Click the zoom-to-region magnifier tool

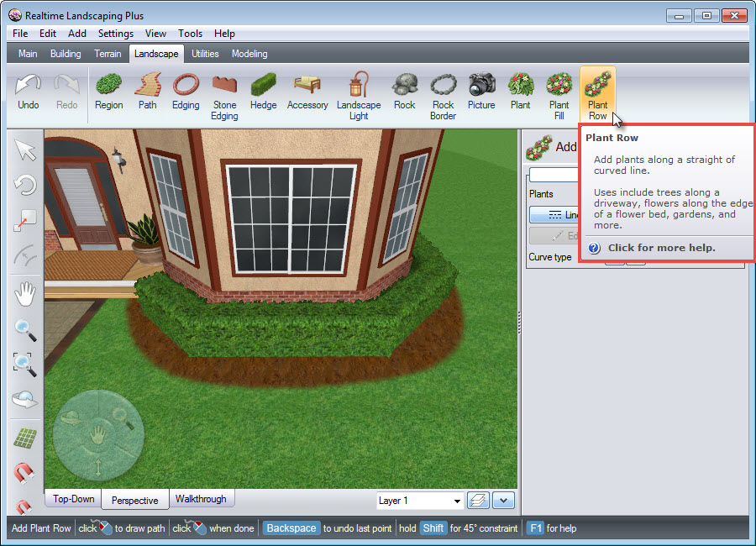25,365
